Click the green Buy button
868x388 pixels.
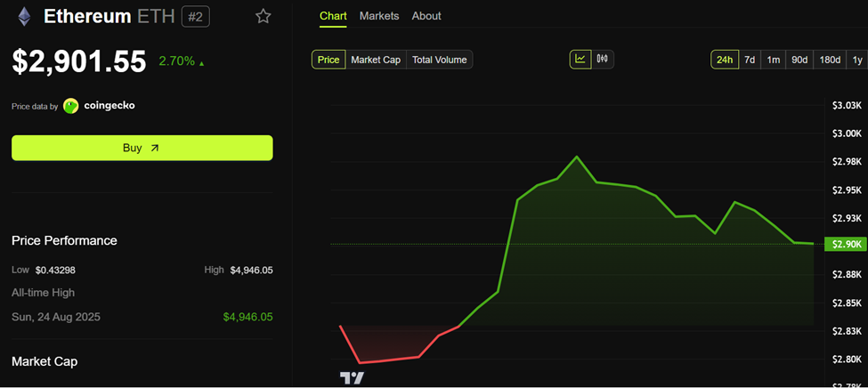142,148
